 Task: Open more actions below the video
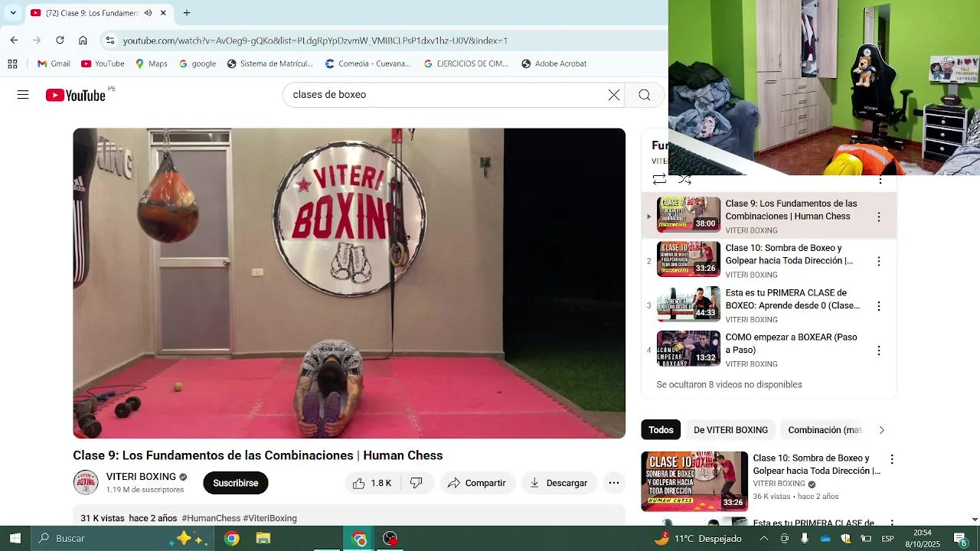(613, 483)
